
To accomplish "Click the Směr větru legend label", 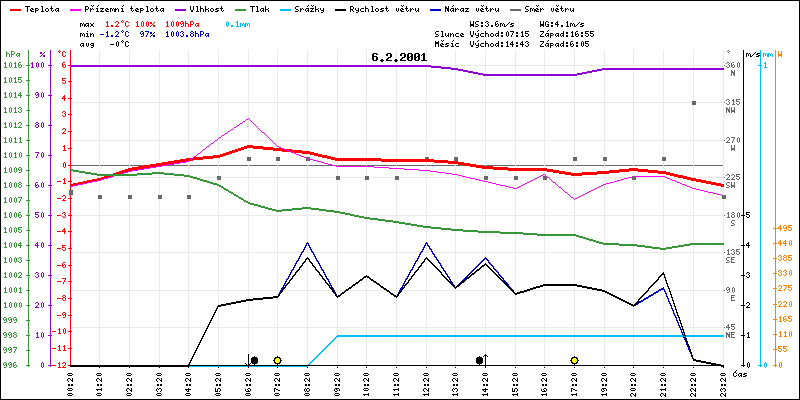I will 636,8.
